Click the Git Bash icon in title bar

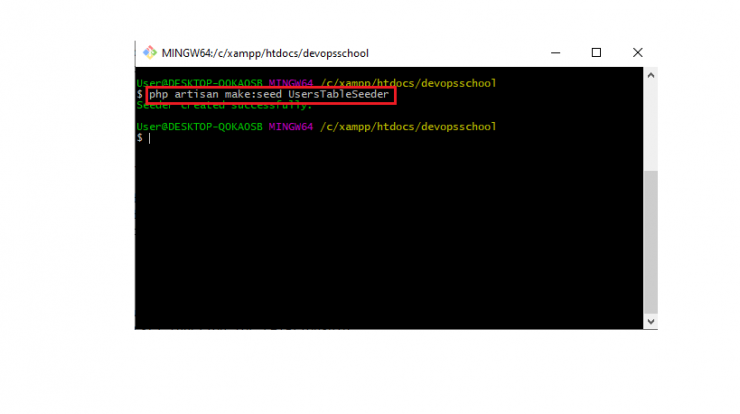150,52
